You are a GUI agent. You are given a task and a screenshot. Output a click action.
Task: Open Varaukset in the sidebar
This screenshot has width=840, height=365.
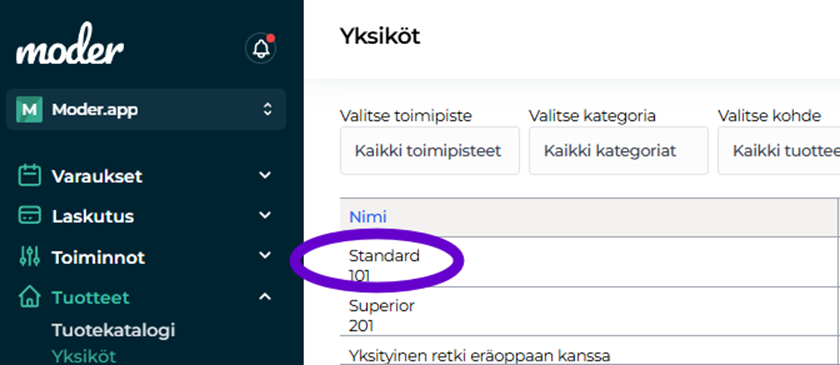(x=97, y=176)
